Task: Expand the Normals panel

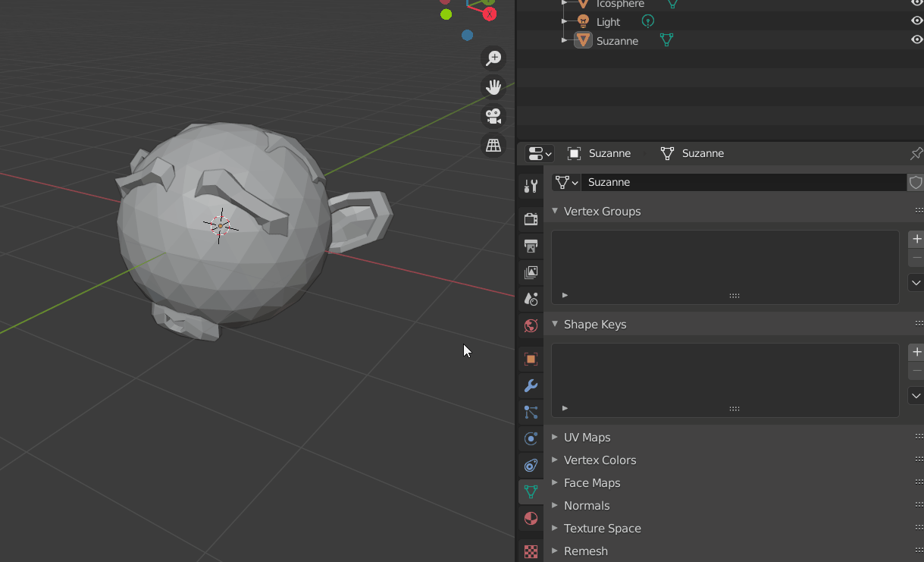Action: (x=555, y=505)
